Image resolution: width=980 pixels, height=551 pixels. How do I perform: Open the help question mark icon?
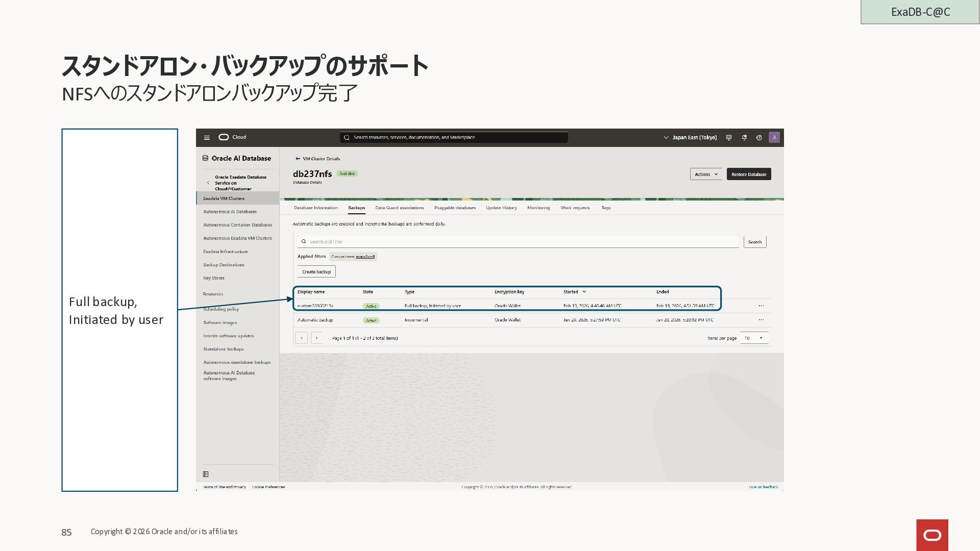(759, 138)
